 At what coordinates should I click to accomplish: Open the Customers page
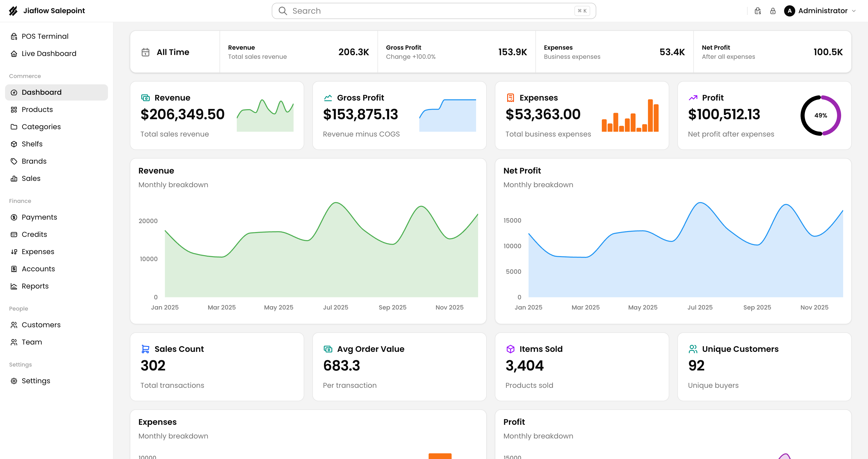pos(56,325)
